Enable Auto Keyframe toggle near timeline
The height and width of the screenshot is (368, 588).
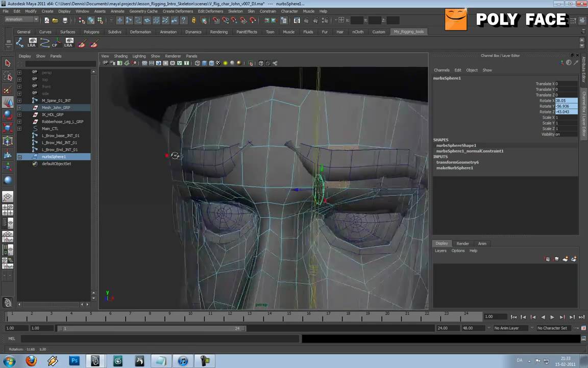coord(576,328)
